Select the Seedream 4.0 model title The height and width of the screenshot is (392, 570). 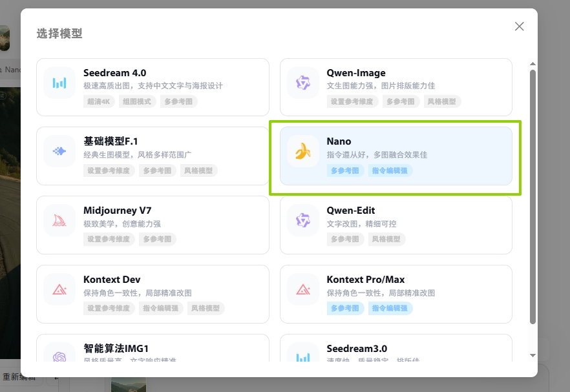click(x=114, y=73)
